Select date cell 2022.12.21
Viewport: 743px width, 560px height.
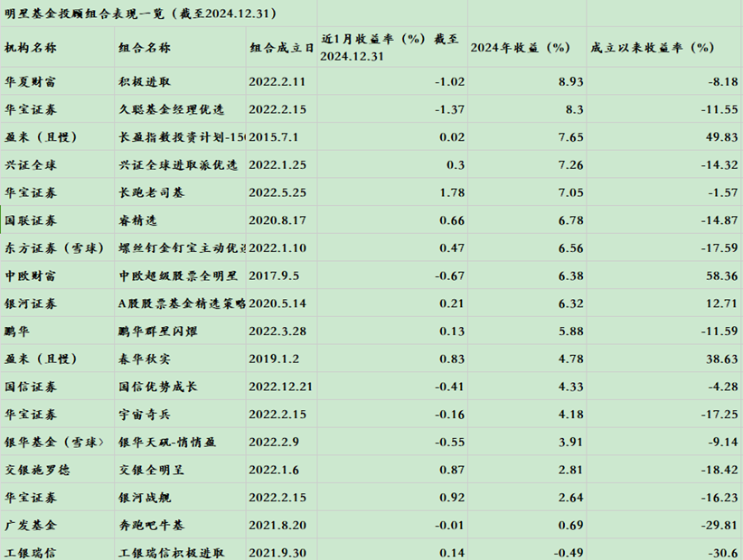(x=280, y=387)
